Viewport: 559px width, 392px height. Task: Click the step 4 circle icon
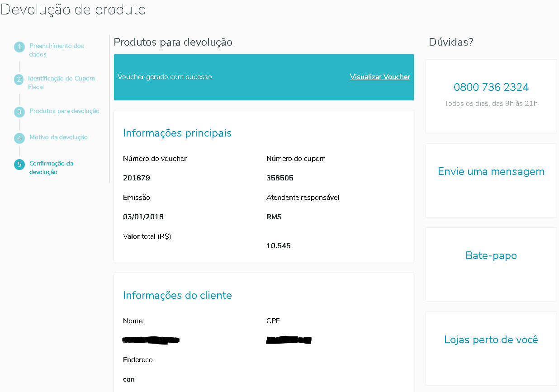(19, 138)
